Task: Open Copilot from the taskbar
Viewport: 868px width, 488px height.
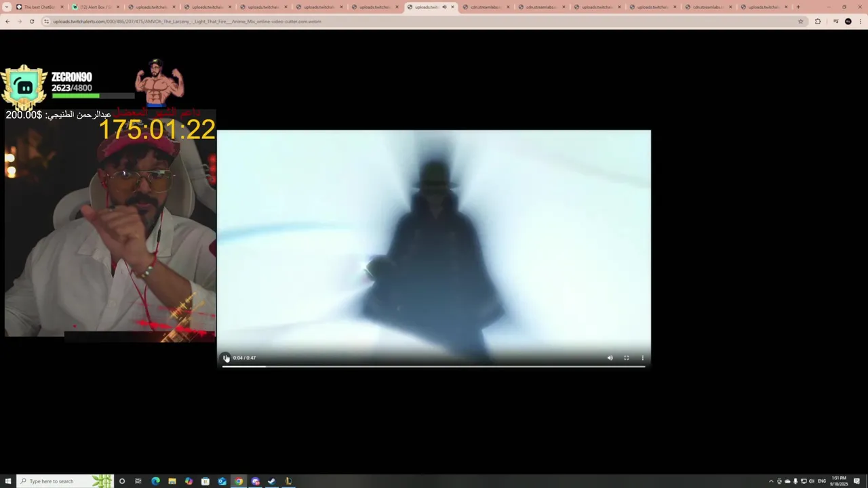Action: coord(189,481)
